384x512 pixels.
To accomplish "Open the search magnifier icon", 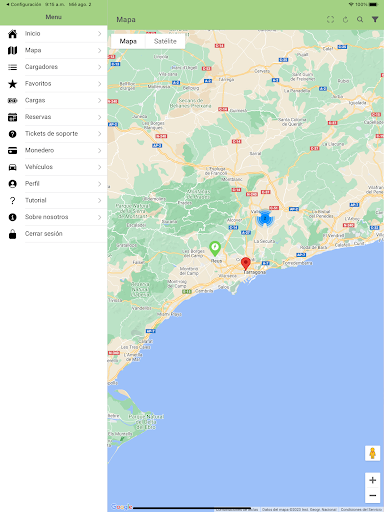I will tap(360, 19).
